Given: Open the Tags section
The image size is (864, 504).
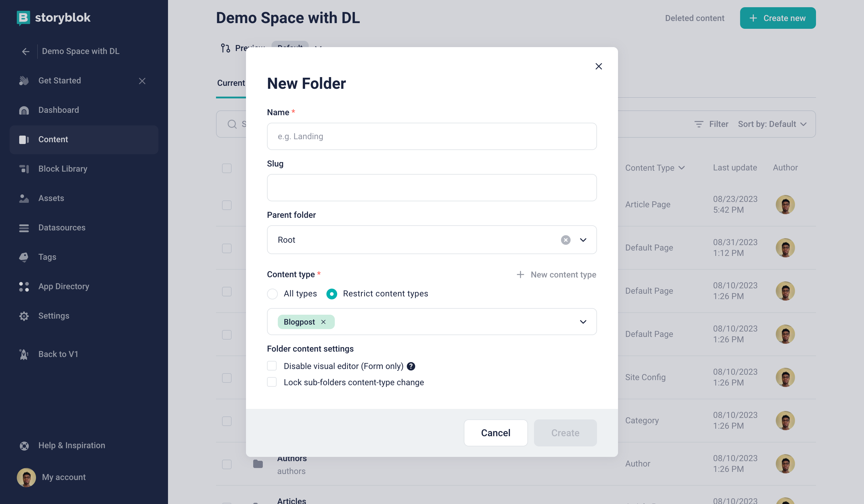Looking at the screenshot, I should click(47, 257).
